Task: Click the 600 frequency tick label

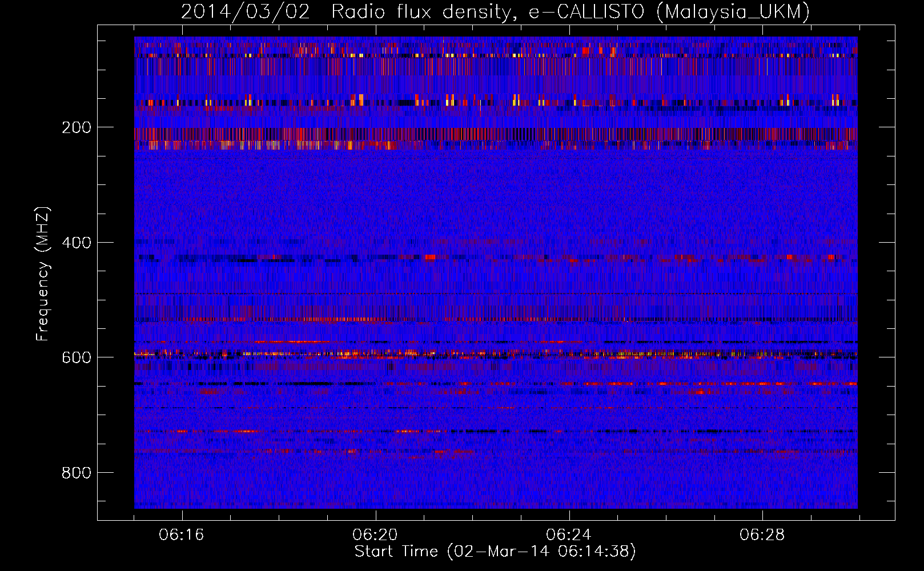Action: (77, 357)
